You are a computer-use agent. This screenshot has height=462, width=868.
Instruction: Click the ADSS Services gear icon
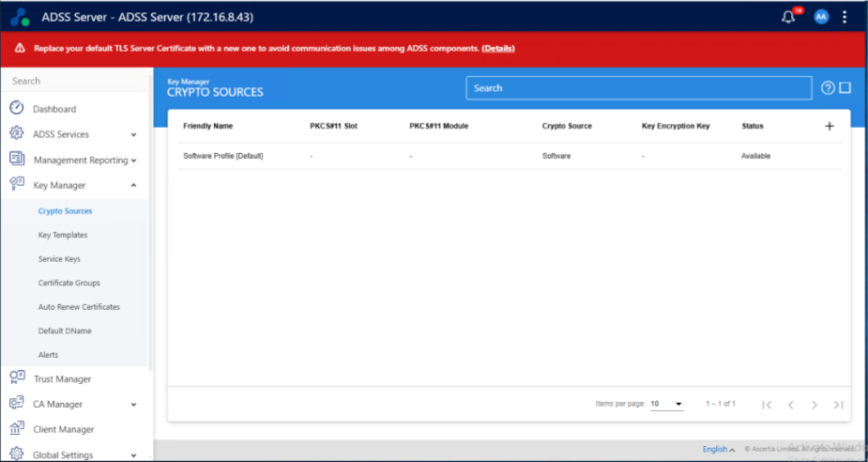coord(17,134)
